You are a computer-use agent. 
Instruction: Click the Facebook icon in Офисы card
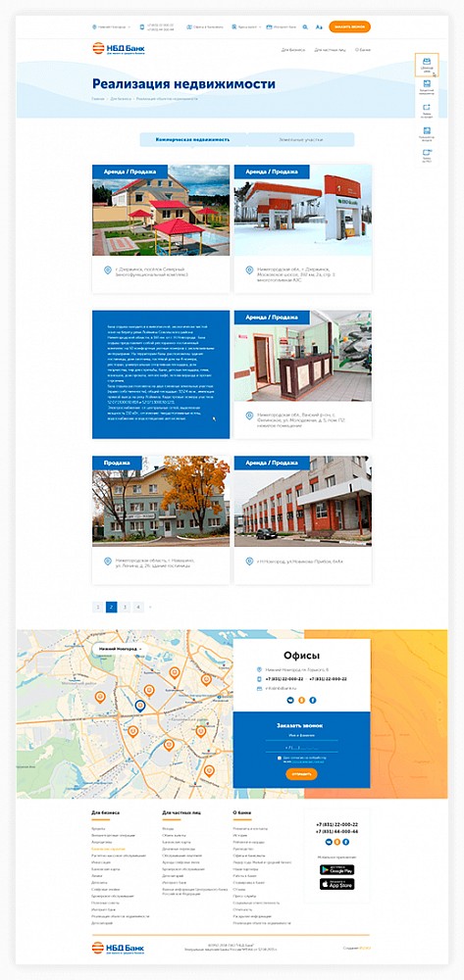[x=313, y=700]
